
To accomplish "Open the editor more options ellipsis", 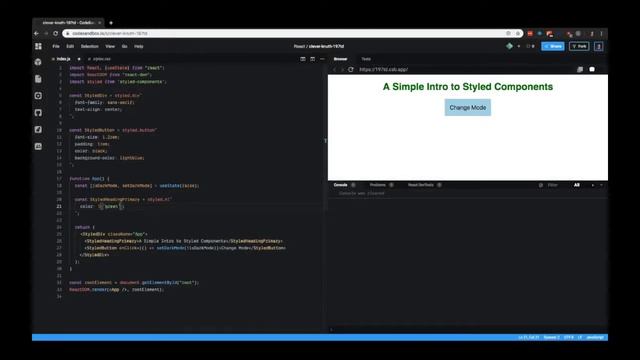I will coord(322,59).
